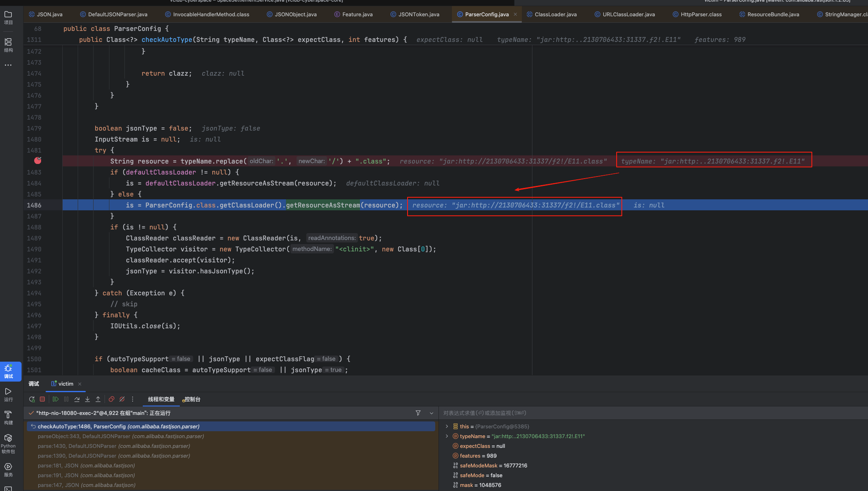View all breakpoints
868x491 pixels.
(111, 399)
